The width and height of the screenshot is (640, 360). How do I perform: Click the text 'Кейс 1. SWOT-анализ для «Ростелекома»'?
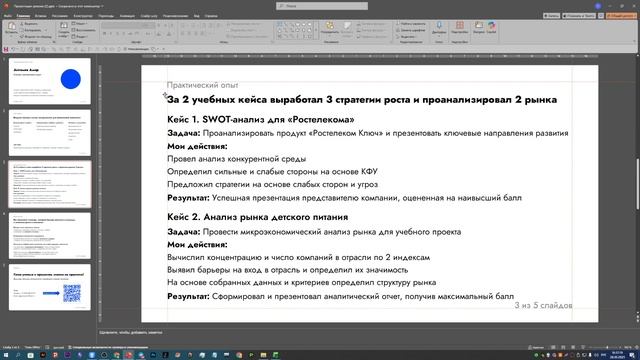tap(260, 120)
